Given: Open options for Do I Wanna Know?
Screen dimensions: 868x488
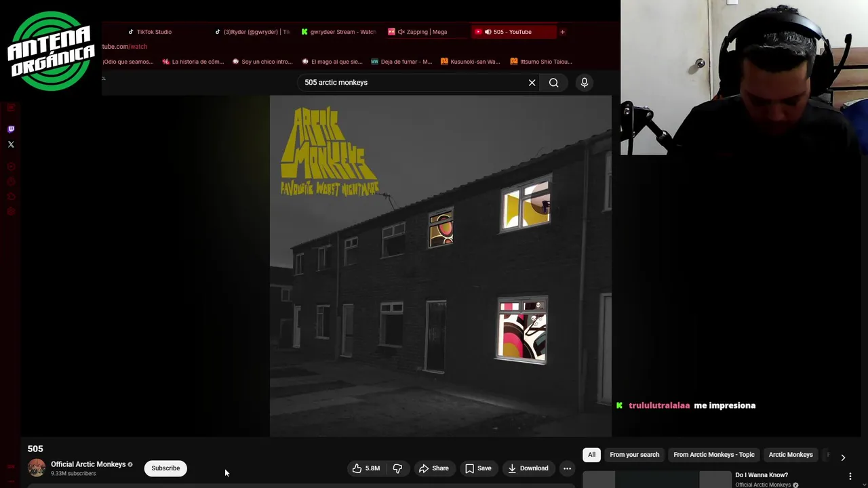Looking at the screenshot, I should click(x=850, y=476).
